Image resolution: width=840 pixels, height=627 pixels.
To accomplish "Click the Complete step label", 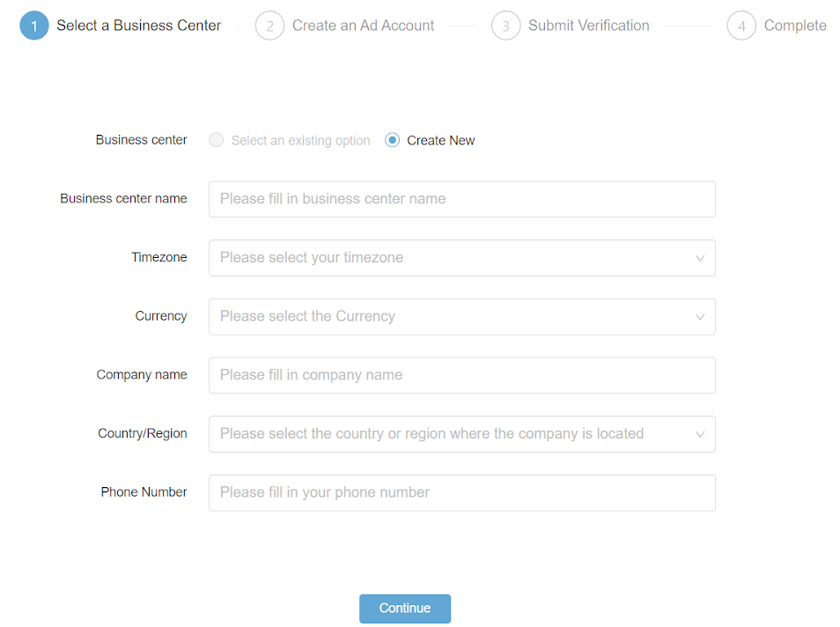I will point(795,26).
